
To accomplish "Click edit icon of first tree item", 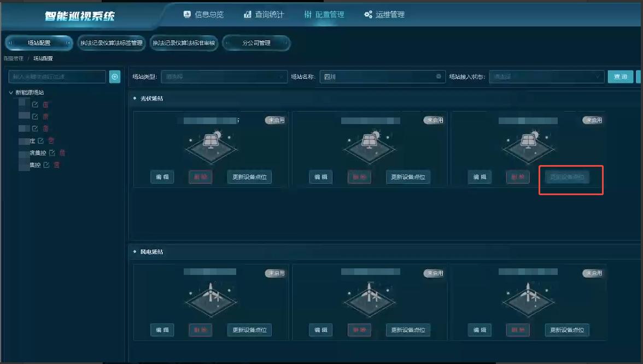I will coord(36,104).
